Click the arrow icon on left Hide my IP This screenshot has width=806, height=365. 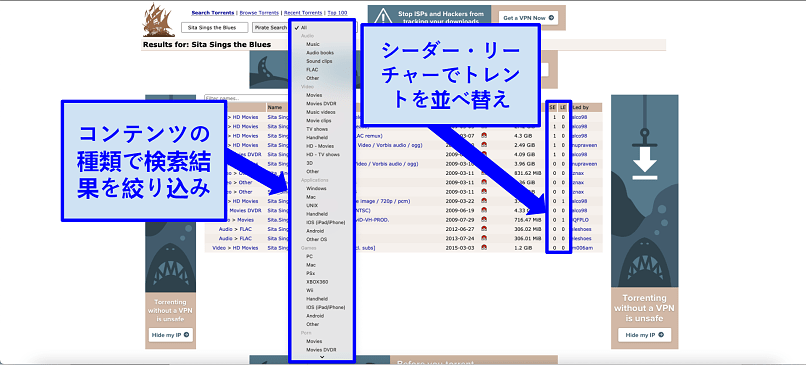pos(186,335)
